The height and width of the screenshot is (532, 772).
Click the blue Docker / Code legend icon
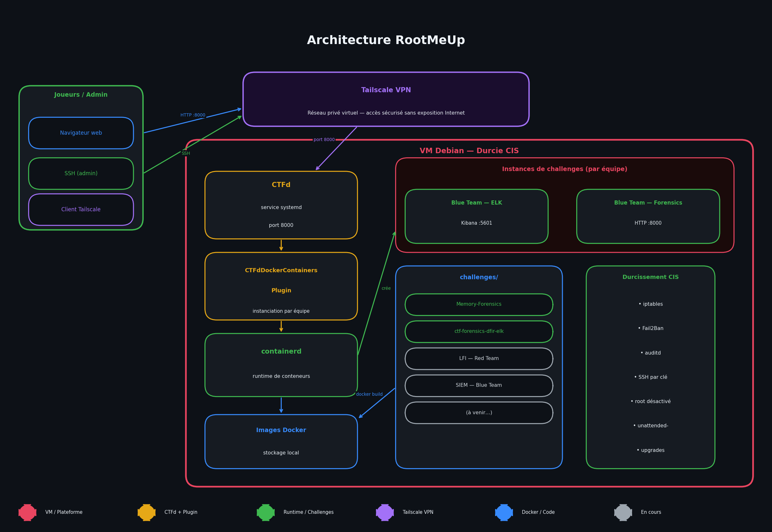(x=504, y=512)
